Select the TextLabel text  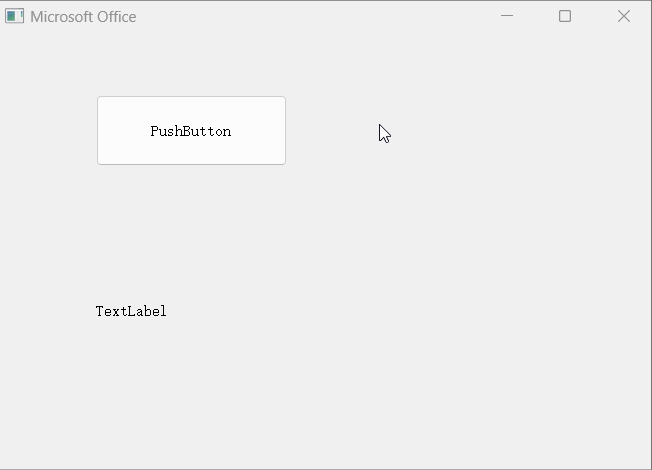(x=131, y=311)
